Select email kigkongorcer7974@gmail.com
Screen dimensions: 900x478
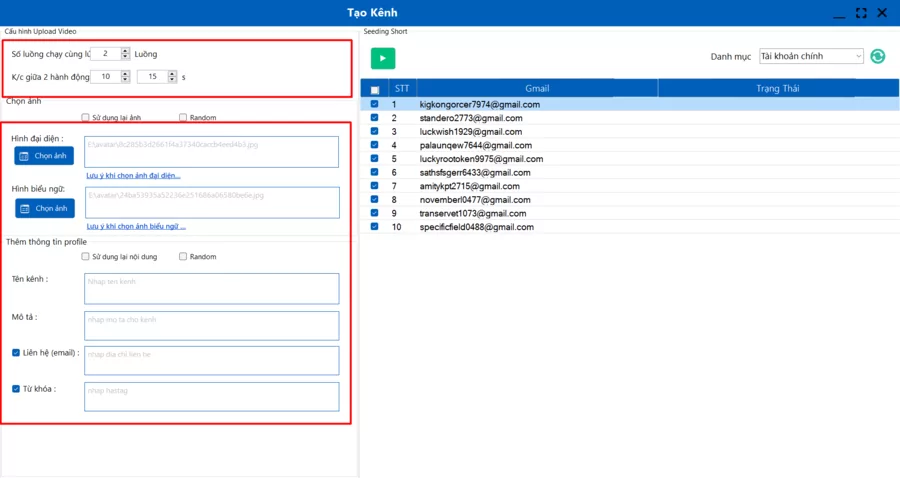coord(480,104)
